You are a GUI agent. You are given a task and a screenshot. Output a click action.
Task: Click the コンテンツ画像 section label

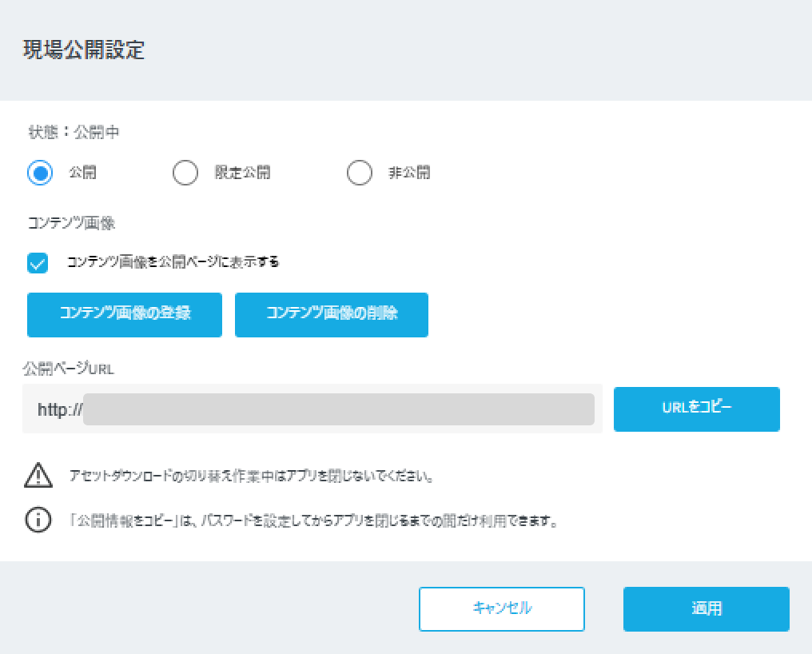[x=71, y=223]
